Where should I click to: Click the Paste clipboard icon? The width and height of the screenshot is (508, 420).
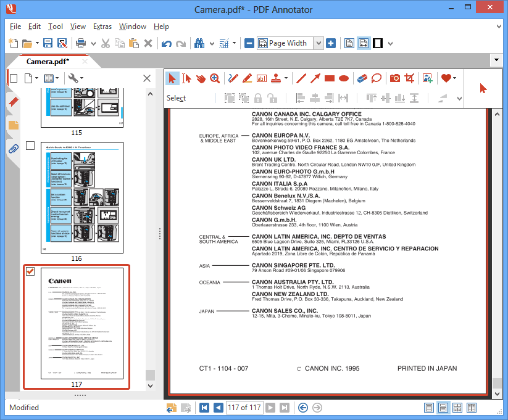pos(134,43)
